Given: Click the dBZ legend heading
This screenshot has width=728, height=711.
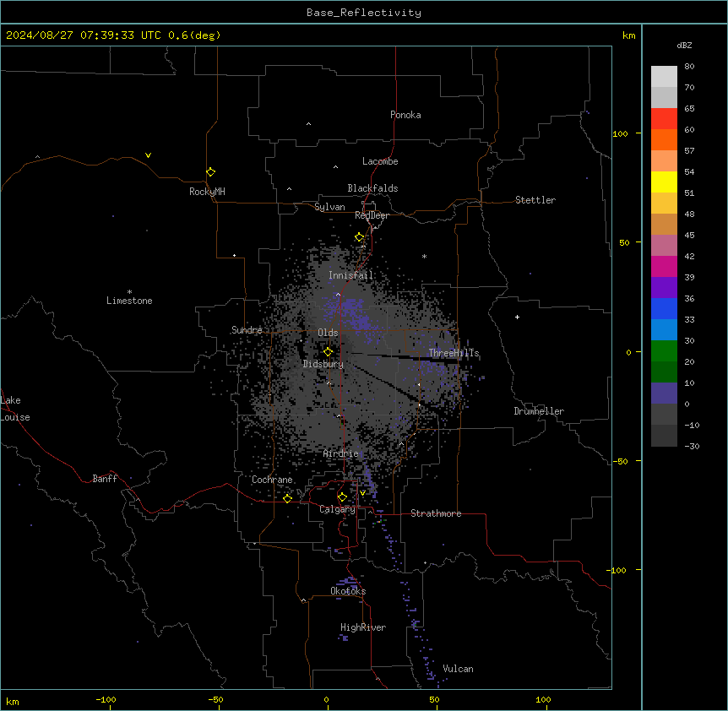Looking at the screenshot, I should [684, 45].
